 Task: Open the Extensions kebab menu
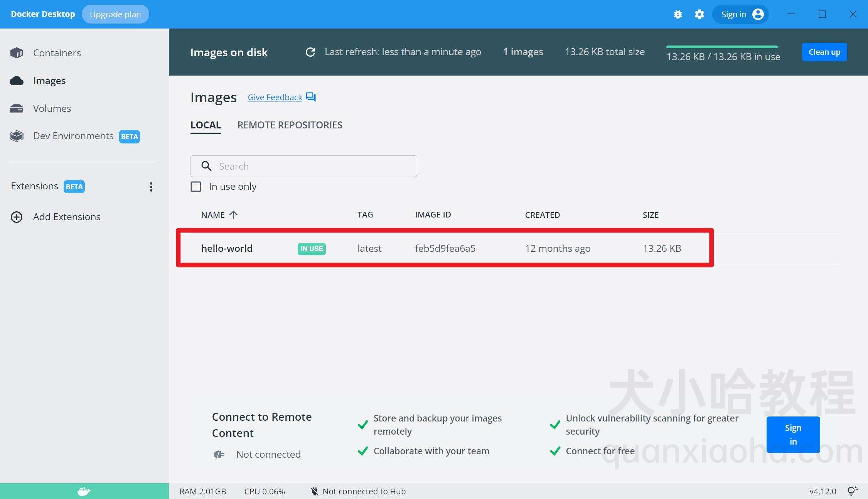coord(151,187)
